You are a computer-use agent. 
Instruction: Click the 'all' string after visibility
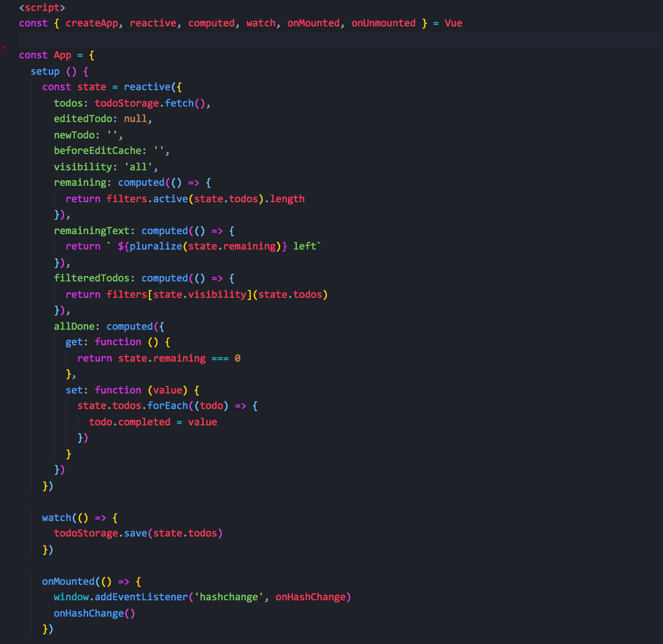coord(138,167)
